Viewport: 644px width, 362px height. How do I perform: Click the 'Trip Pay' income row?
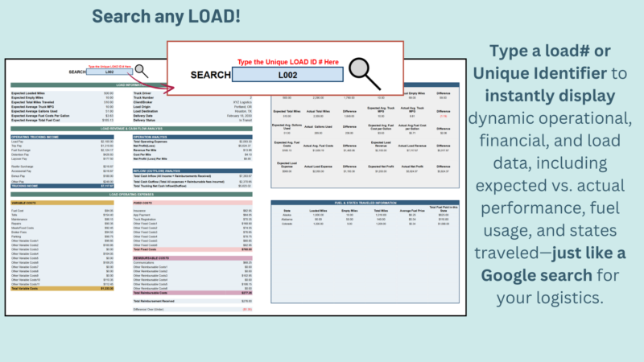pos(62,146)
